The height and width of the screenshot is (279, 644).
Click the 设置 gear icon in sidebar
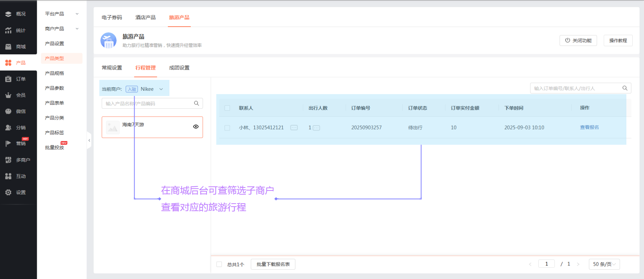tap(8, 192)
